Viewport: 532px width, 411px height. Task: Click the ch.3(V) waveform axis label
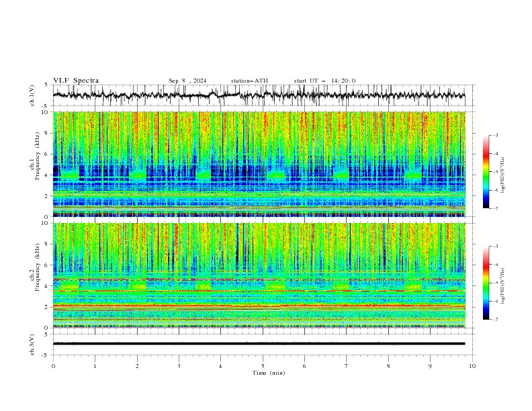click(x=32, y=345)
